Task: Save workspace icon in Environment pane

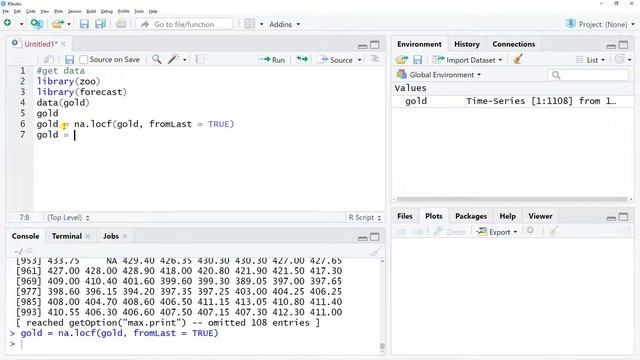Action: coord(417,60)
